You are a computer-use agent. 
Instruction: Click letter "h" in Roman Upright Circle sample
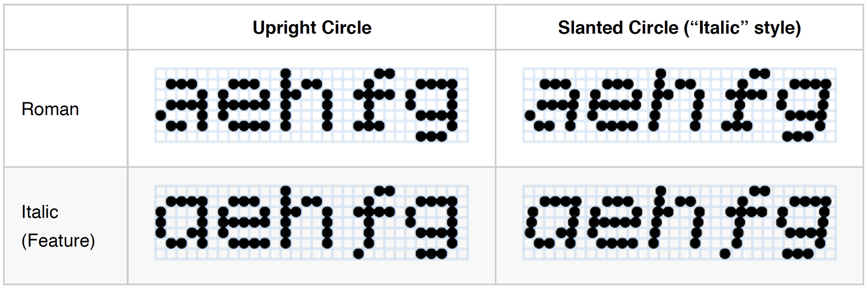306,100
